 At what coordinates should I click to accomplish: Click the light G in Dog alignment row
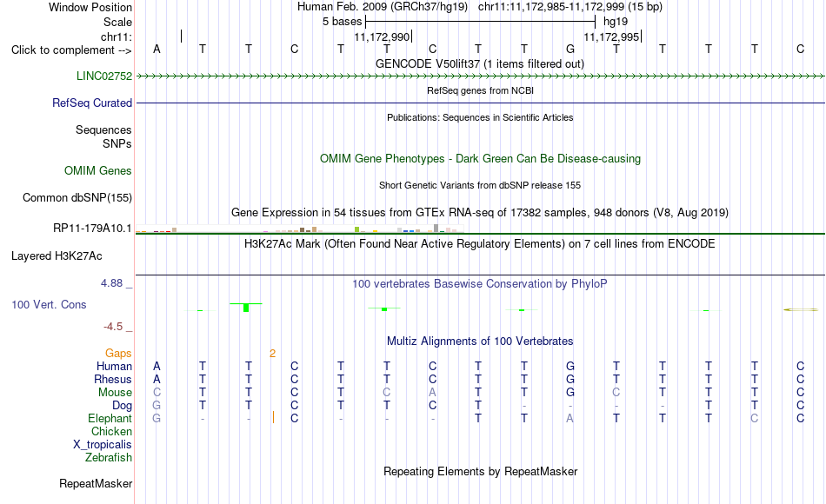point(157,406)
